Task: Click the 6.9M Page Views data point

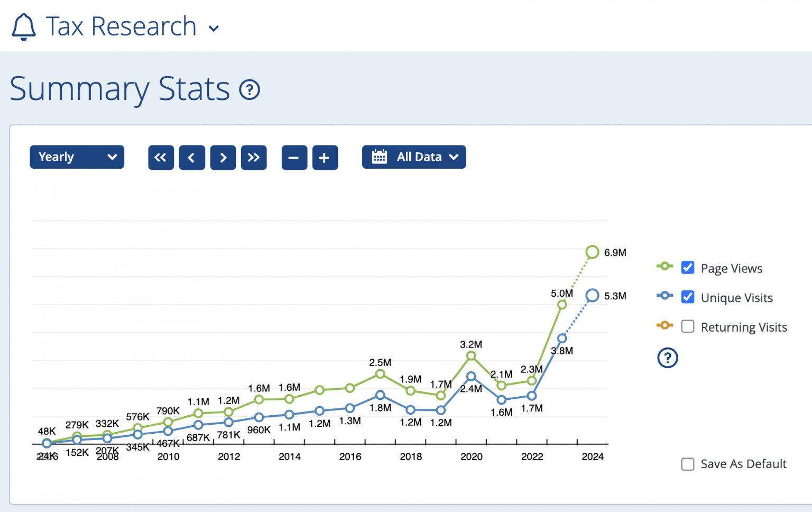Action: [x=592, y=252]
